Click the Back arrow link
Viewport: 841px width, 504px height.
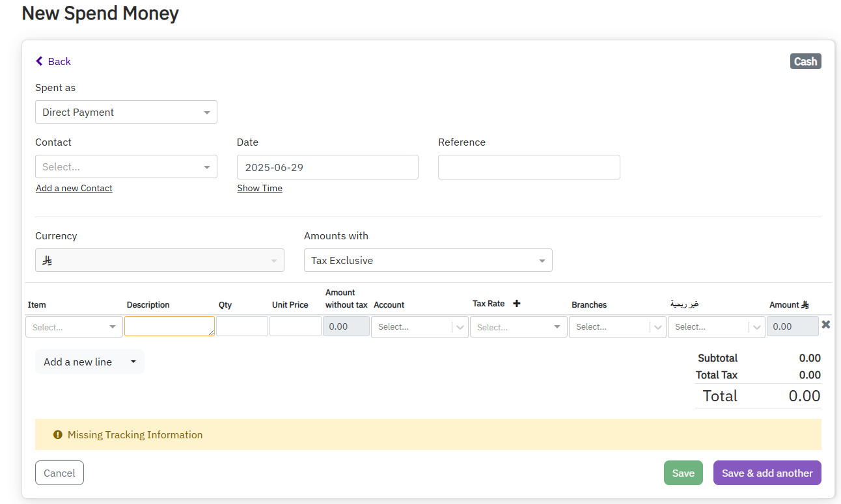53,61
